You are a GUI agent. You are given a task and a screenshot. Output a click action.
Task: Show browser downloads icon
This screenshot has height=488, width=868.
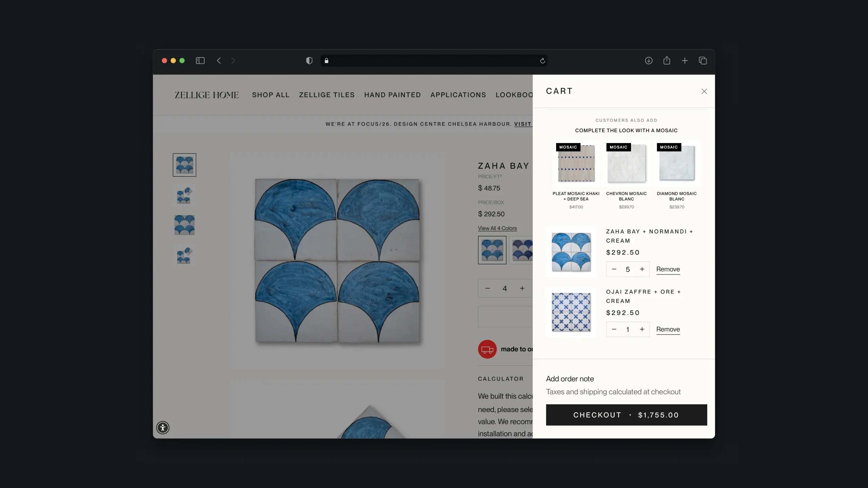(x=649, y=61)
